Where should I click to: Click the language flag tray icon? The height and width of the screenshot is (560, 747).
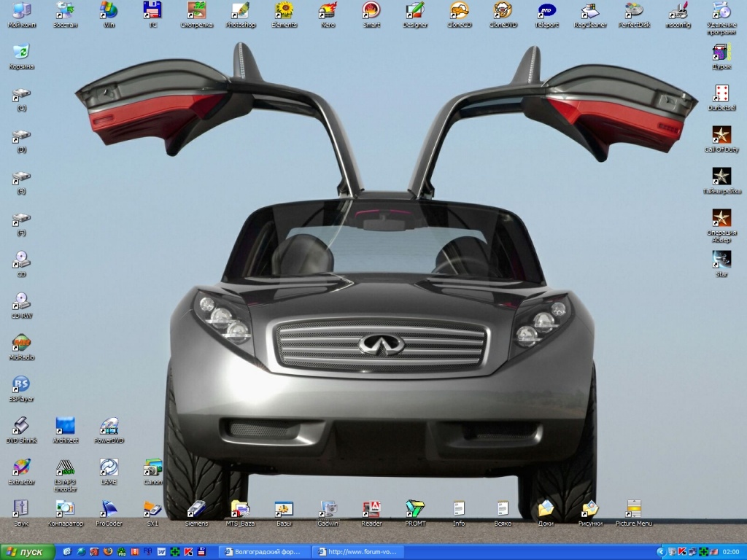pos(713,552)
